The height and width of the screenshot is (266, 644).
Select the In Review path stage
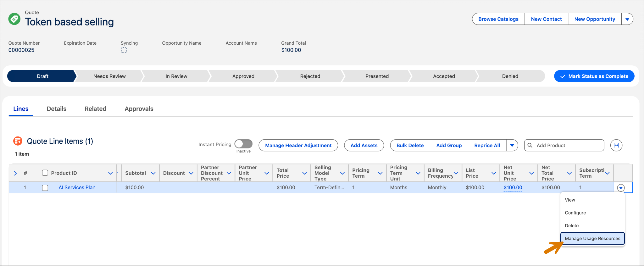[x=176, y=76]
